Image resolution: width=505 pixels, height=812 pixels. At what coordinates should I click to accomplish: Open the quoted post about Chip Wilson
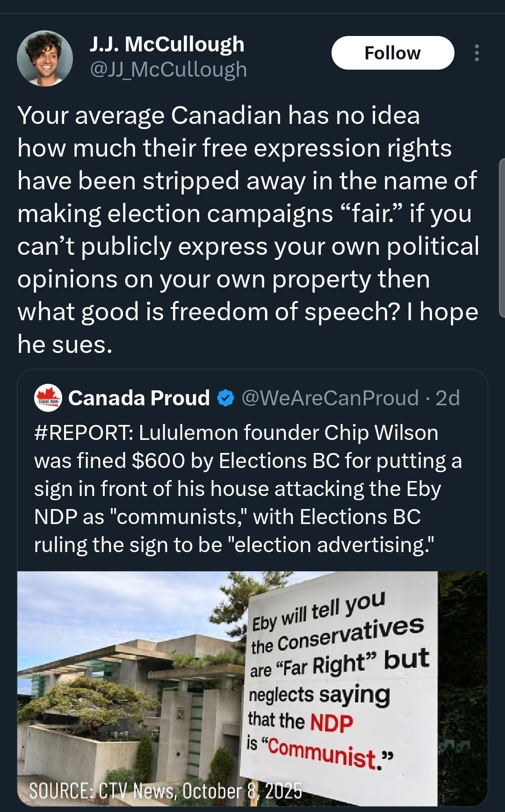coord(248,489)
